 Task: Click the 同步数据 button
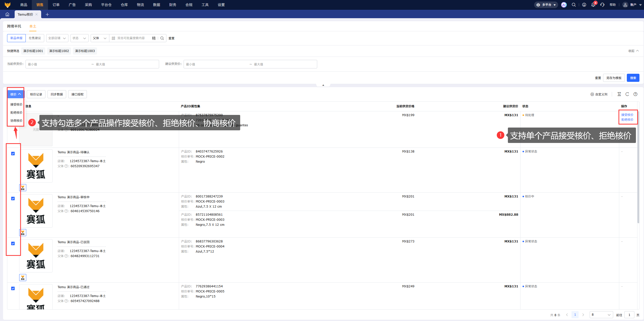pyautogui.click(x=57, y=94)
